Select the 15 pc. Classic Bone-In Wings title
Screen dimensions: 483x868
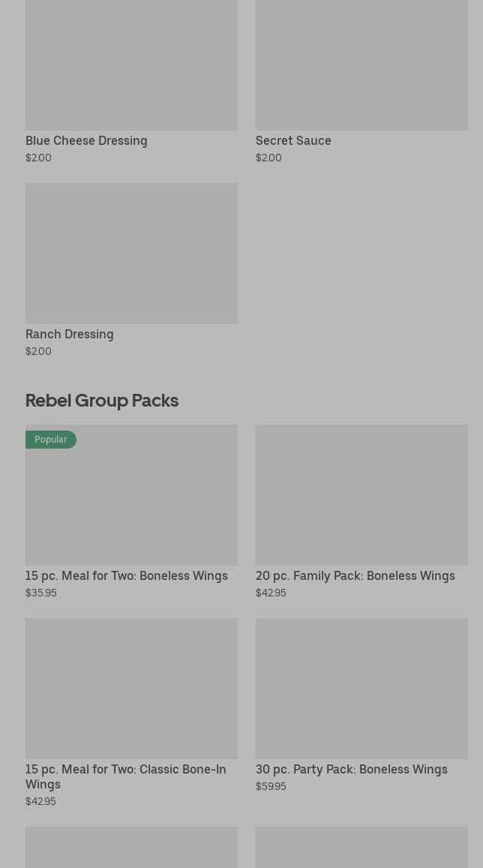coord(125,776)
